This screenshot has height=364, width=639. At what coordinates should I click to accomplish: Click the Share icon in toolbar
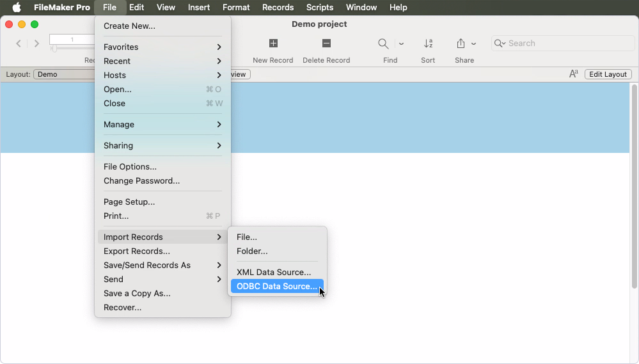click(x=461, y=44)
